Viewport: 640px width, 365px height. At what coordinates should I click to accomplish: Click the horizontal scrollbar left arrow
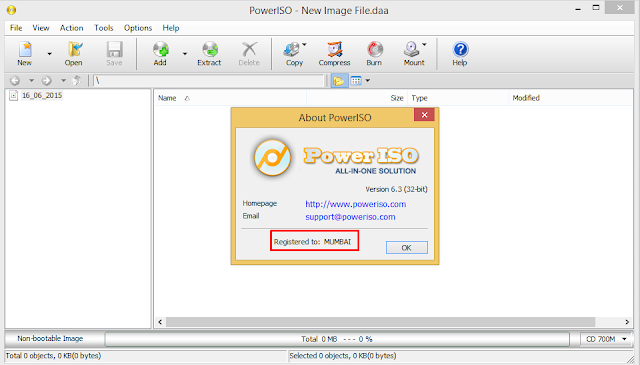[x=160, y=322]
